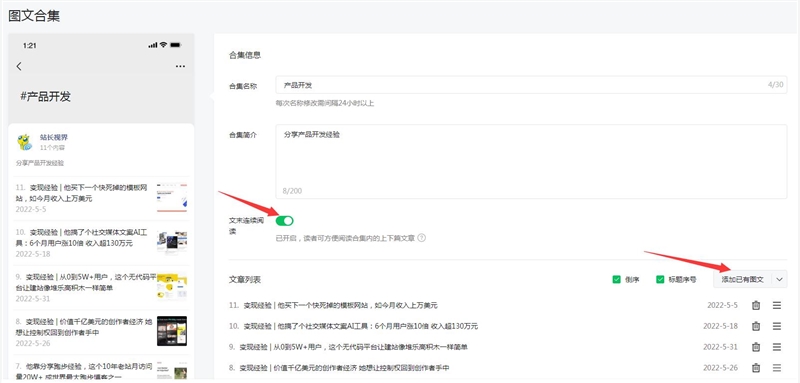Delete article 9 with the trash icon
Image resolution: width=800 pixels, height=383 pixels.
(x=756, y=347)
